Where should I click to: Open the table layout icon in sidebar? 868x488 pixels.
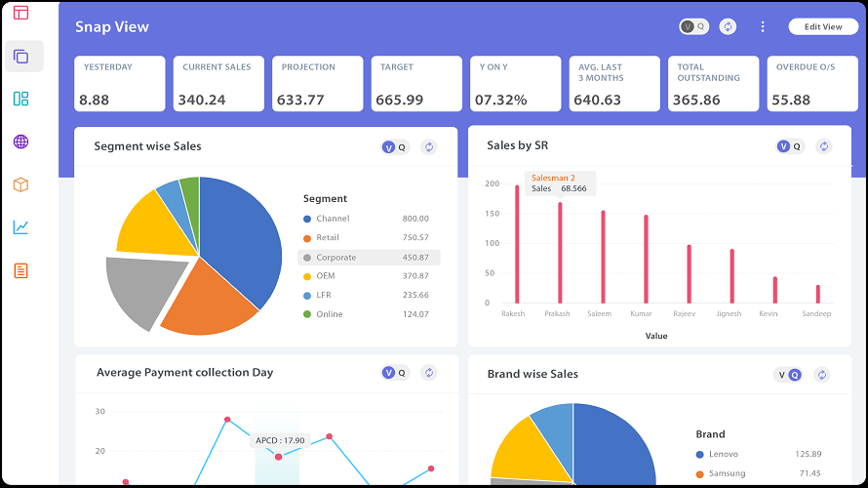pos(21,13)
